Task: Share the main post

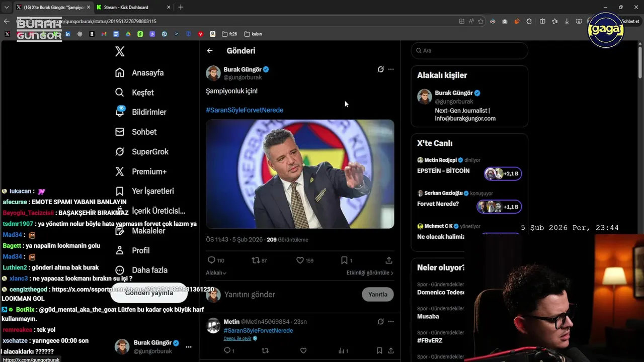Action: click(389, 260)
